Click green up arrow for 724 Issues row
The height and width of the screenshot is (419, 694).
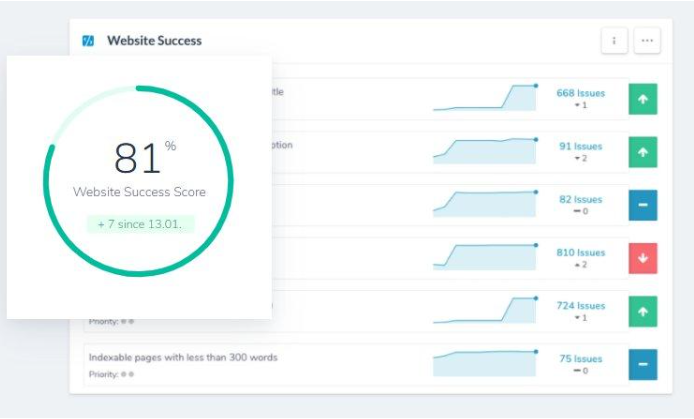pos(643,311)
